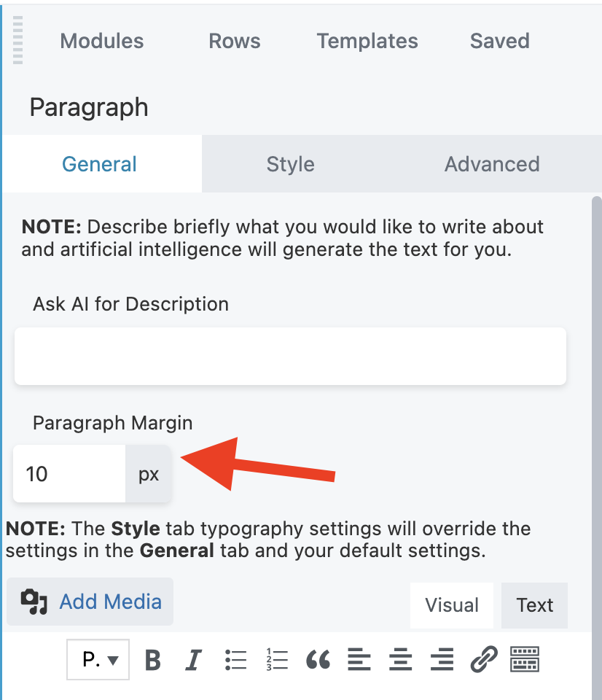Image resolution: width=602 pixels, height=700 pixels.
Task: Center align the text
Action: coord(400,660)
